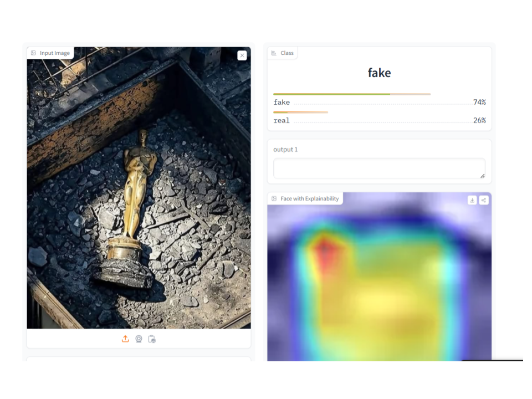Click the upload file icon below the image
Screen dimensions: 532x399
(x=125, y=339)
